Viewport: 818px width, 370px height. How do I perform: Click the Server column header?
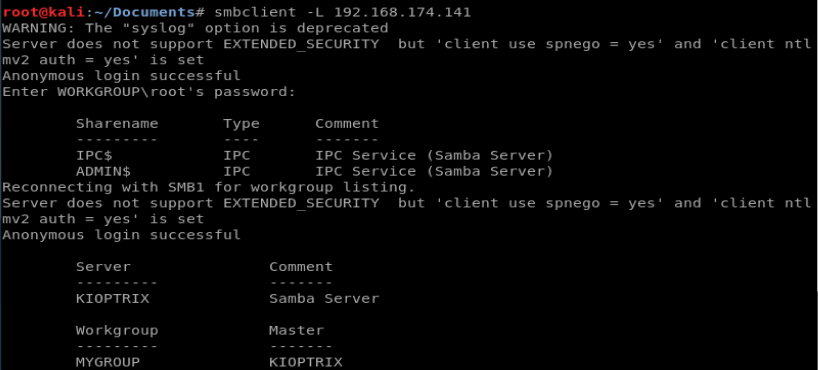(x=103, y=266)
